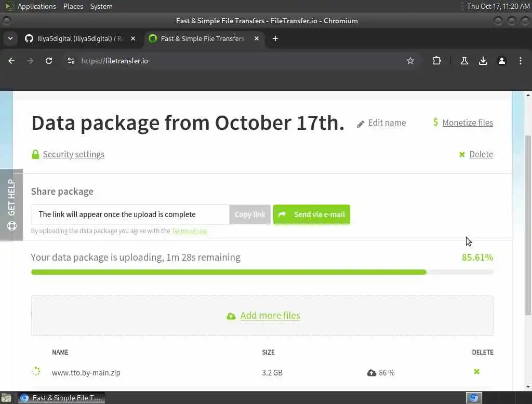532x404 pixels.
Task: Open a new browser tab
Action: pos(275,38)
